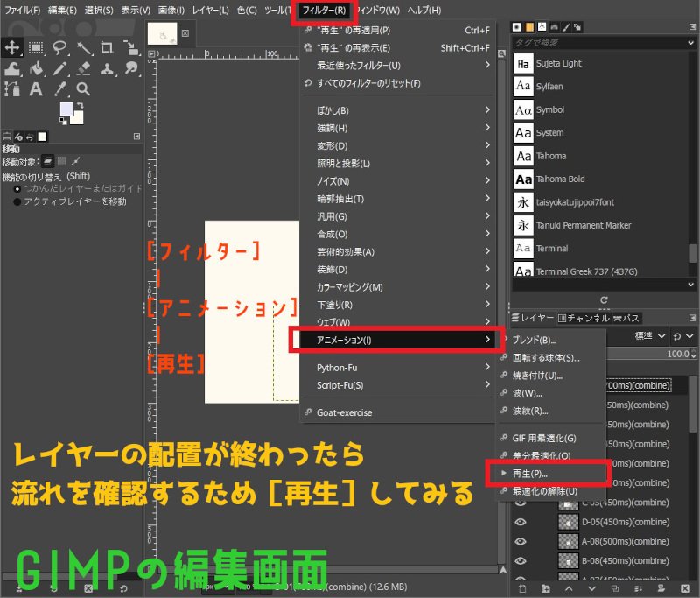Open the ファイル(F) menu
Screen dimensions: 700x598
pyautogui.click(x=22, y=10)
